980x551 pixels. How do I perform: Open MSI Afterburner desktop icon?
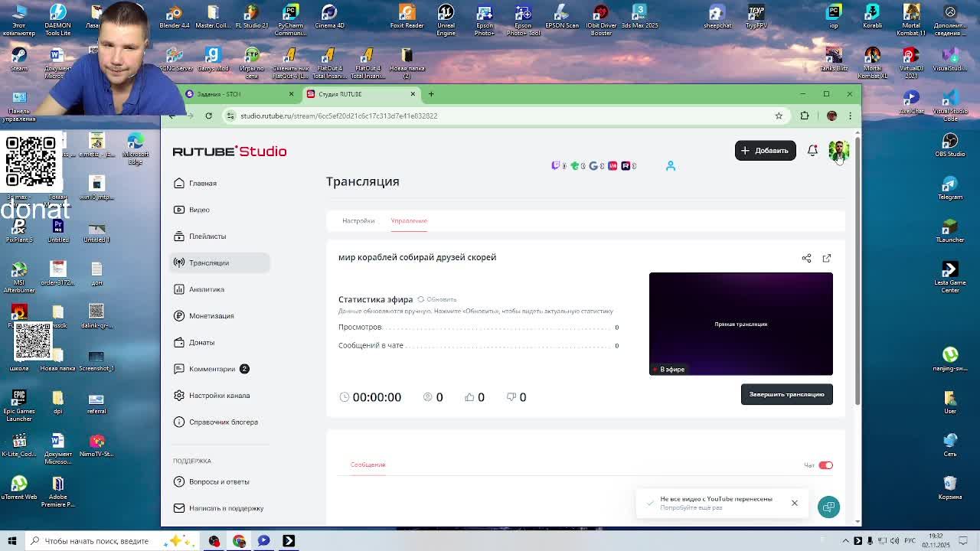point(19,277)
